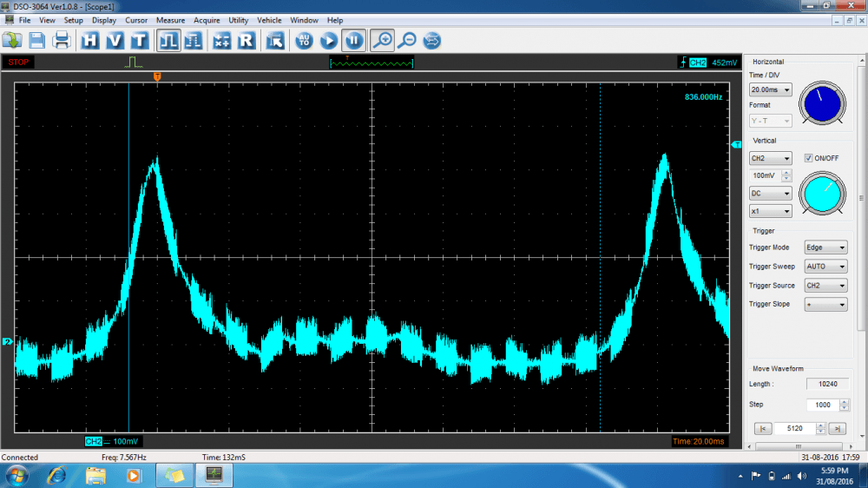This screenshot has height=488, width=868.
Task: Click the Auto set toolbar icon
Action: [x=304, y=40]
